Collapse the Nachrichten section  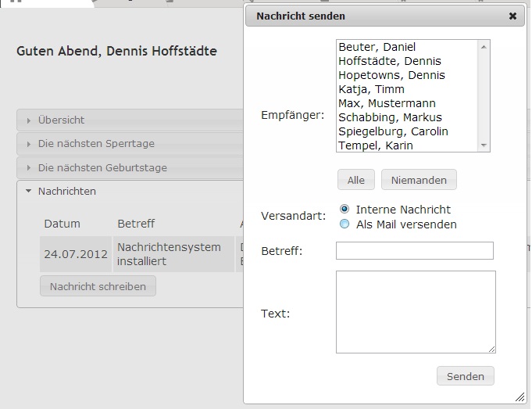(67, 191)
